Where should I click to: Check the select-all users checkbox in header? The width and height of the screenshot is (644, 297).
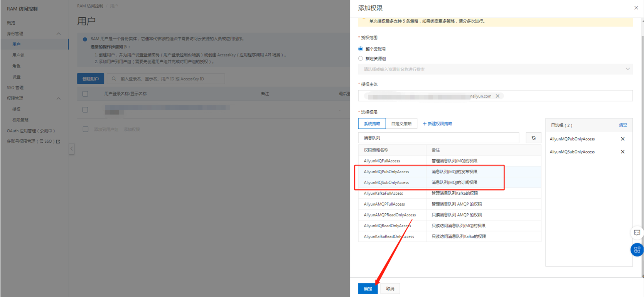coord(85,94)
